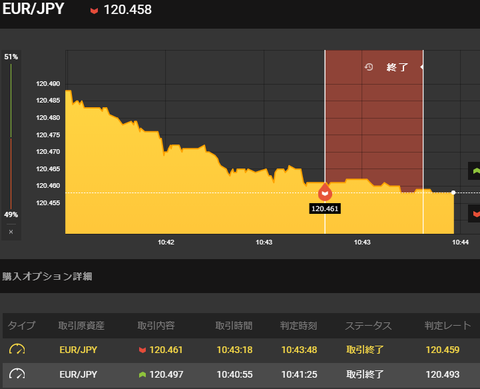The height and width of the screenshot is (389, 480).
Task: Click the 判定レート column header
Action: point(448,325)
